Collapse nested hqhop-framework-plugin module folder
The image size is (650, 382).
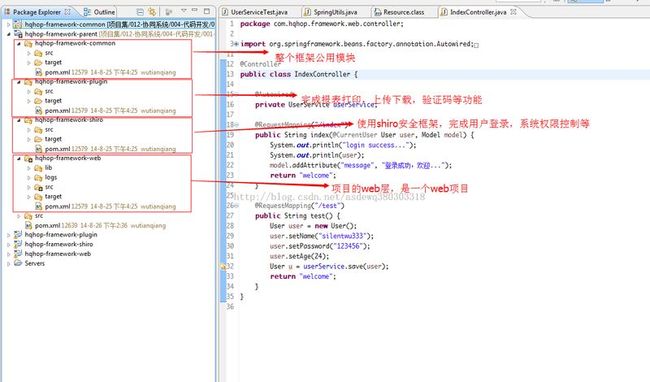pos(19,82)
